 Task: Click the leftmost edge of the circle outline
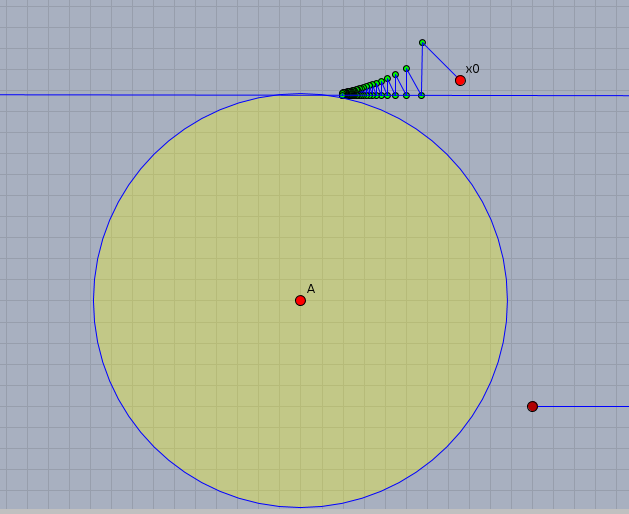tap(94, 300)
